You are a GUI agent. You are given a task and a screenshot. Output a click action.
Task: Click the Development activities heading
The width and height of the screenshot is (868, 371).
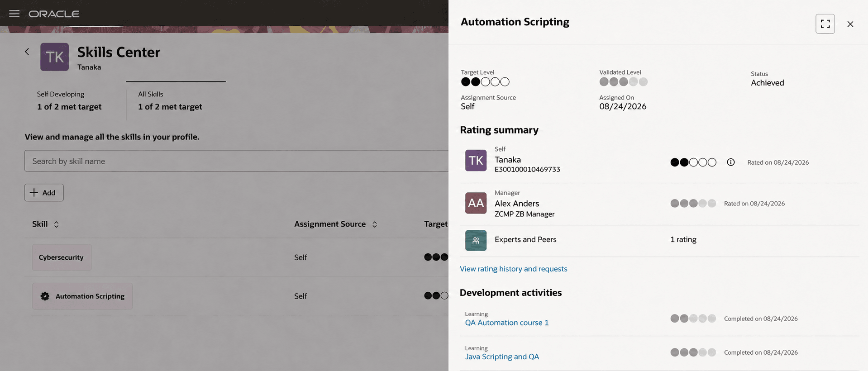click(x=510, y=293)
